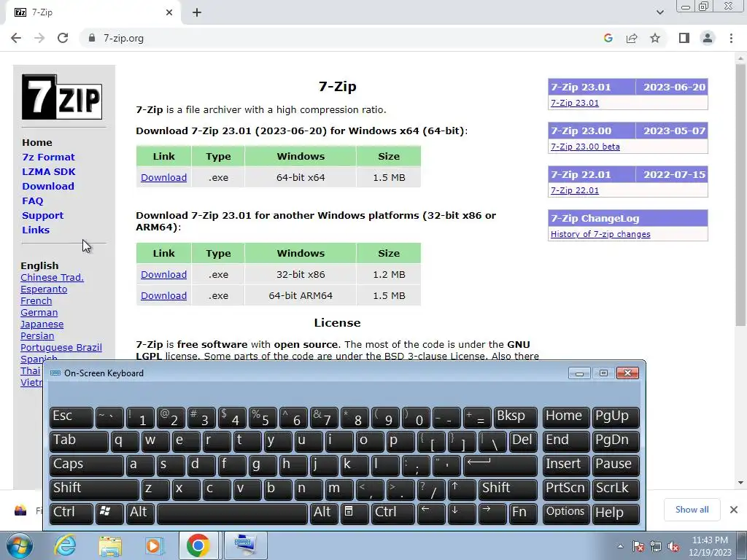Close the 7-Zip browser tab
Viewport: 747px width, 560px height.
(169, 12)
